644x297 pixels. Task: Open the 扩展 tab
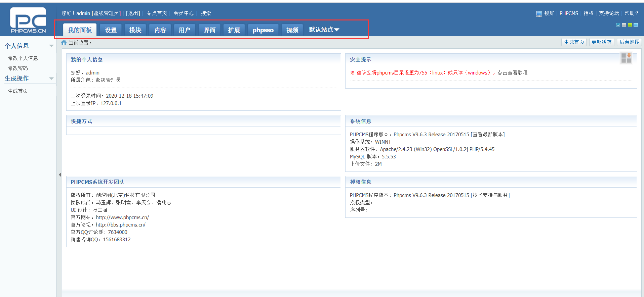[x=234, y=30]
